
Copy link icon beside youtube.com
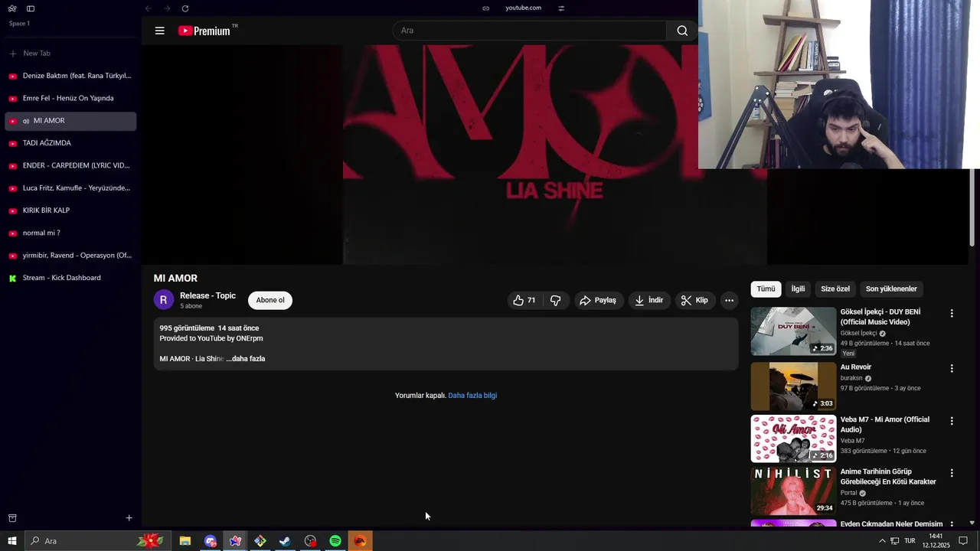[x=485, y=8]
